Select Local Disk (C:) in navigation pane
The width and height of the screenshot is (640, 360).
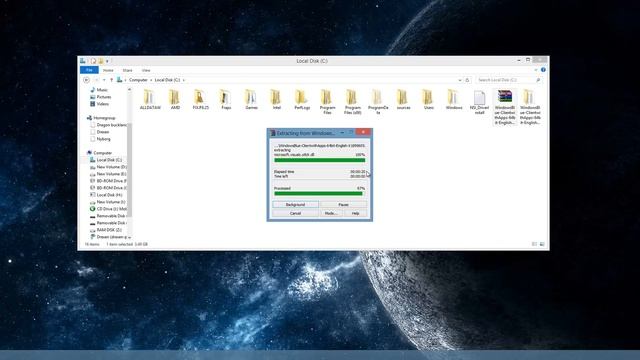click(x=106, y=160)
